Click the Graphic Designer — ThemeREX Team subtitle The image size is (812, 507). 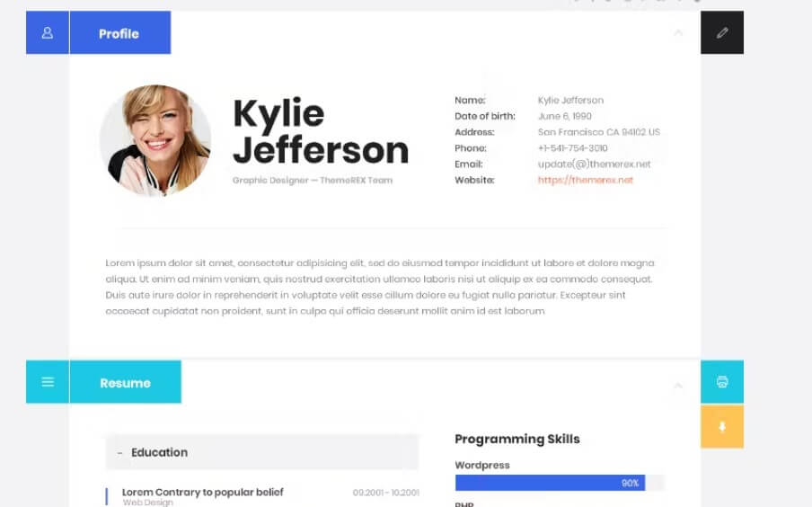[313, 180]
